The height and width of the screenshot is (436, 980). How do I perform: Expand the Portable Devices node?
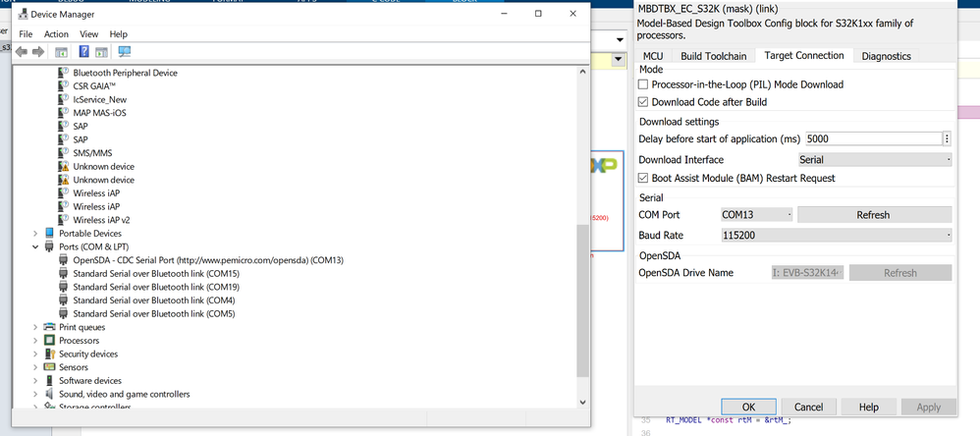click(x=35, y=233)
